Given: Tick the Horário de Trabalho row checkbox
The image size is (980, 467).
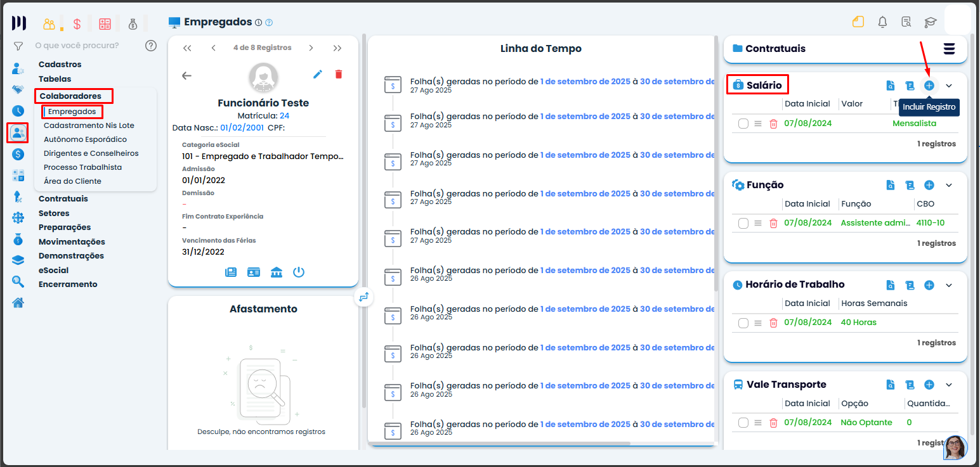Looking at the screenshot, I should click(x=743, y=323).
